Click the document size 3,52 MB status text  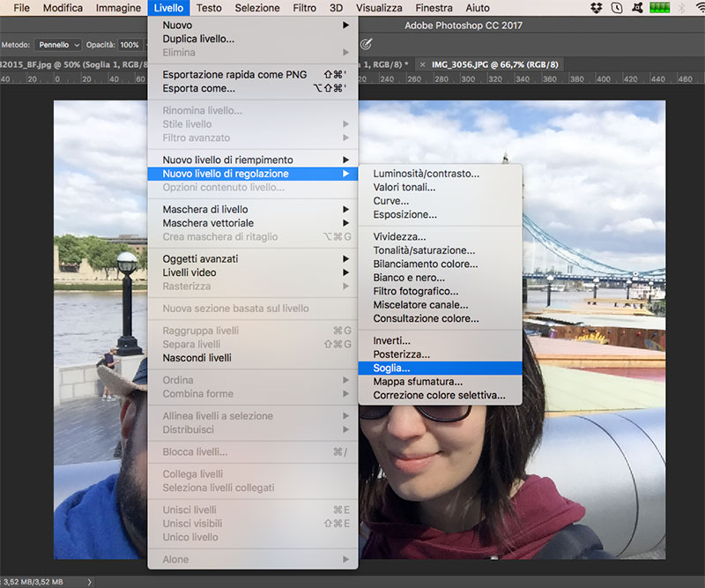tap(33, 582)
